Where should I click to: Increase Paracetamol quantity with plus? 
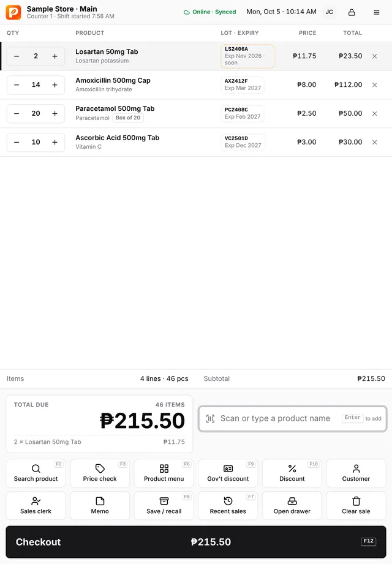(x=55, y=114)
